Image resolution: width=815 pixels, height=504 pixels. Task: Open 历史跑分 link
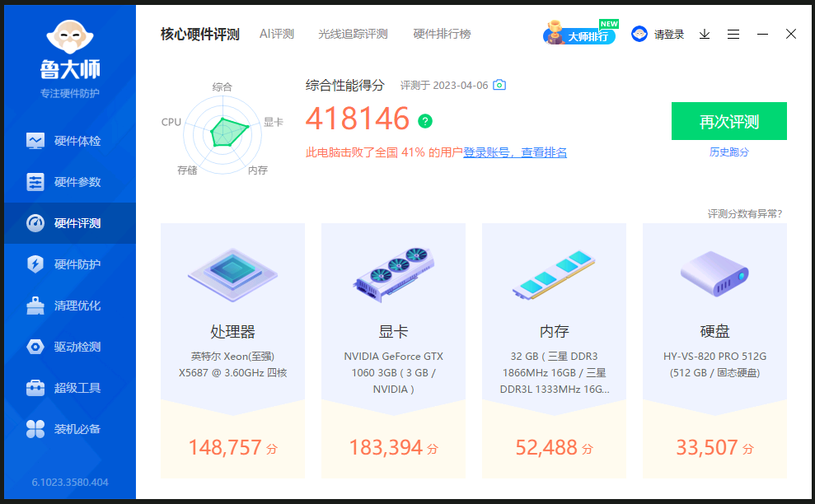[728, 152]
